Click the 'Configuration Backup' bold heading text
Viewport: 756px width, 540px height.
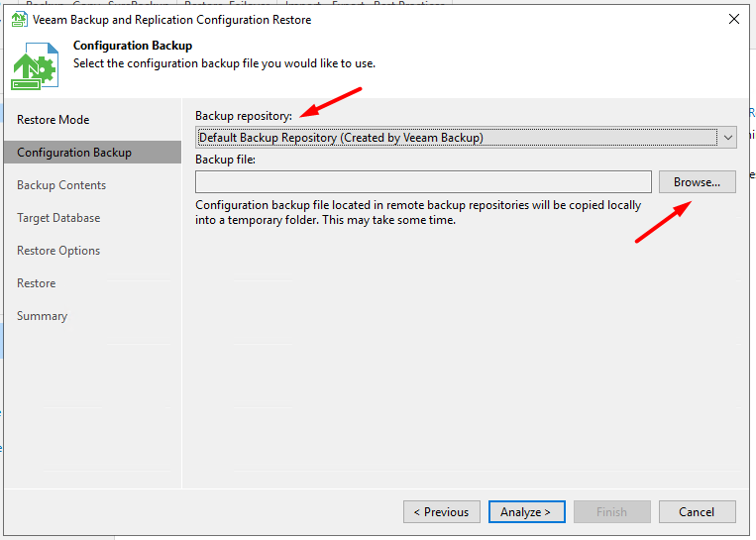(133, 46)
